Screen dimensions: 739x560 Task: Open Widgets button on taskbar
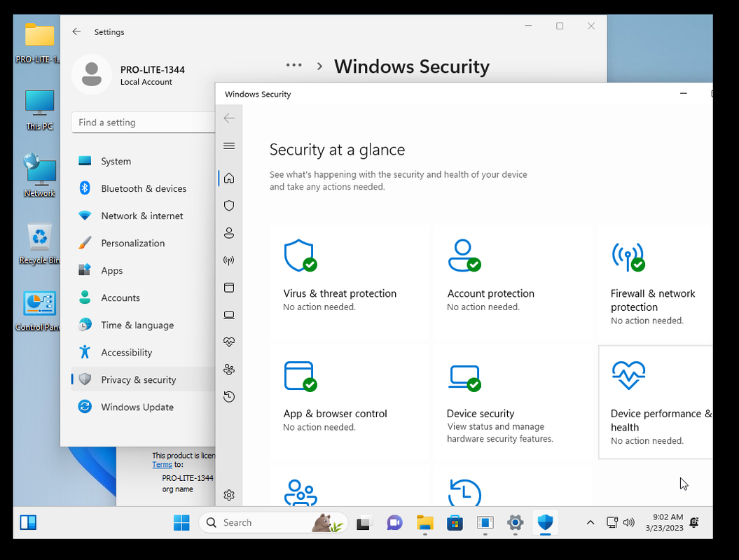(28, 522)
